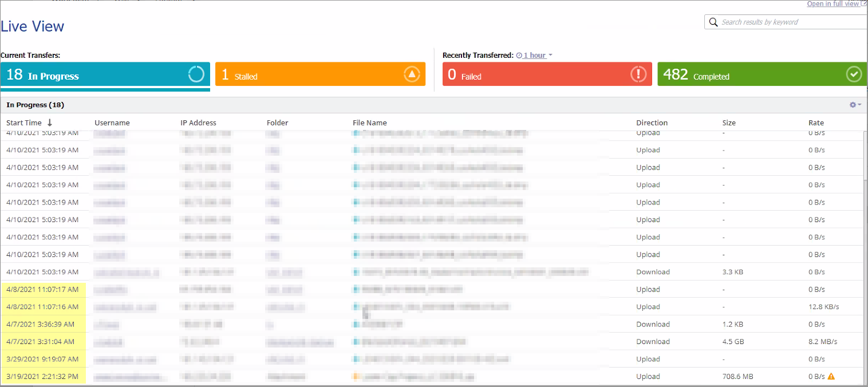
Task: Click the file icon in the 4.5 GB row
Action: (356, 342)
